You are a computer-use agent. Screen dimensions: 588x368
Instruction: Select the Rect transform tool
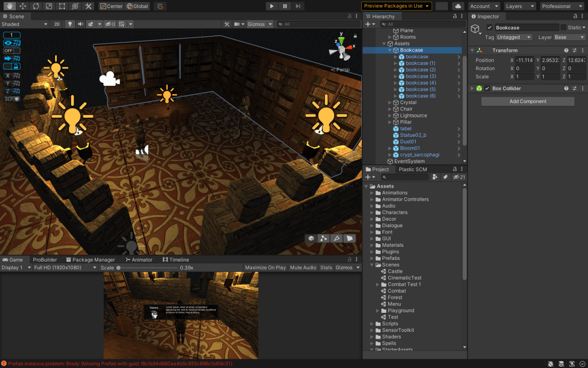tap(62, 6)
